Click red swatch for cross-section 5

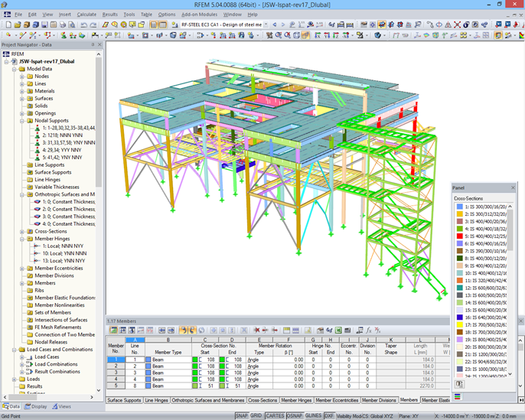point(460,236)
